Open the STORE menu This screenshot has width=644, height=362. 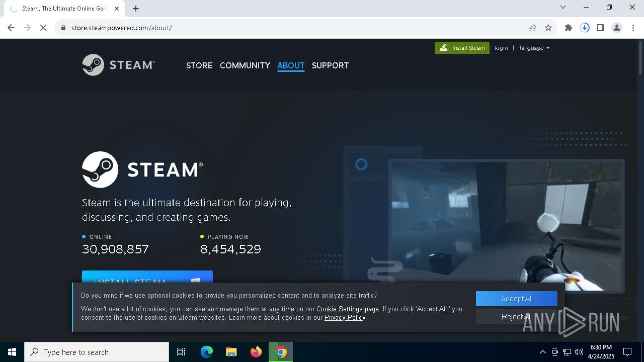199,65
